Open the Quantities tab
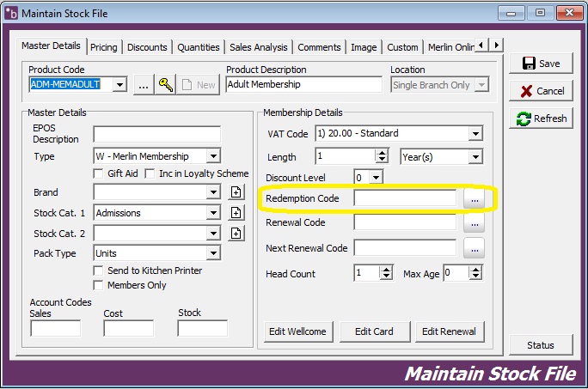The height and width of the screenshot is (389, 588). point(199,47)
